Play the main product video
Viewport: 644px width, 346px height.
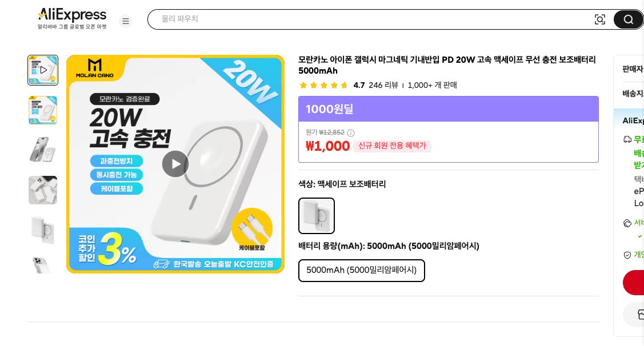175,164
